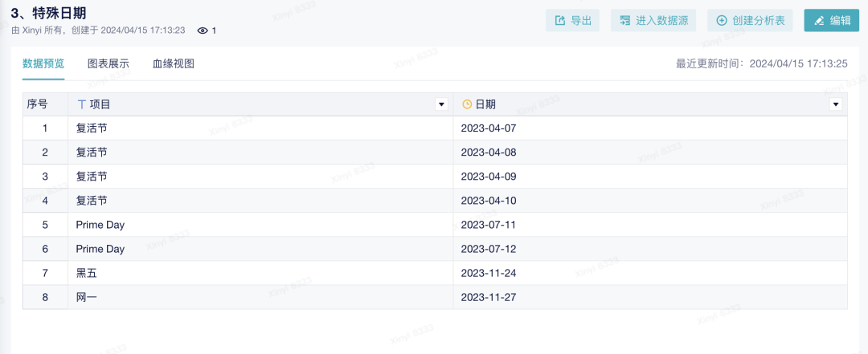868x354 pixels.
Task: Select 复活节 cell in row 3
Action: tap(260, 177)
